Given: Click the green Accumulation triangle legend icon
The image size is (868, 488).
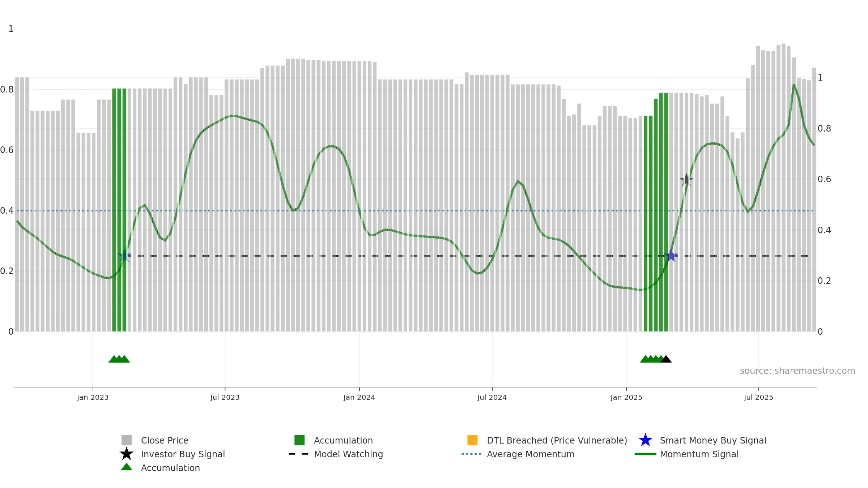Looking at the screenshot, I should (127, 467).
